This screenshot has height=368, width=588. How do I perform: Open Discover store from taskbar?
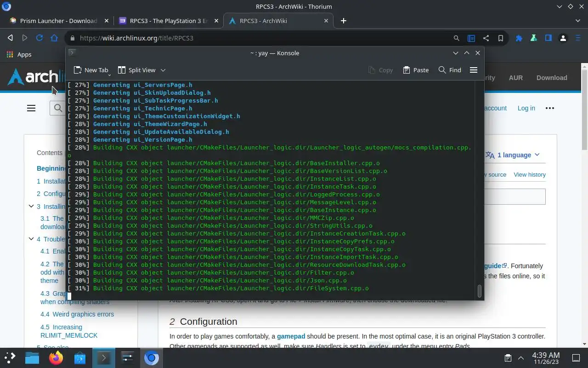coord(80,357)
